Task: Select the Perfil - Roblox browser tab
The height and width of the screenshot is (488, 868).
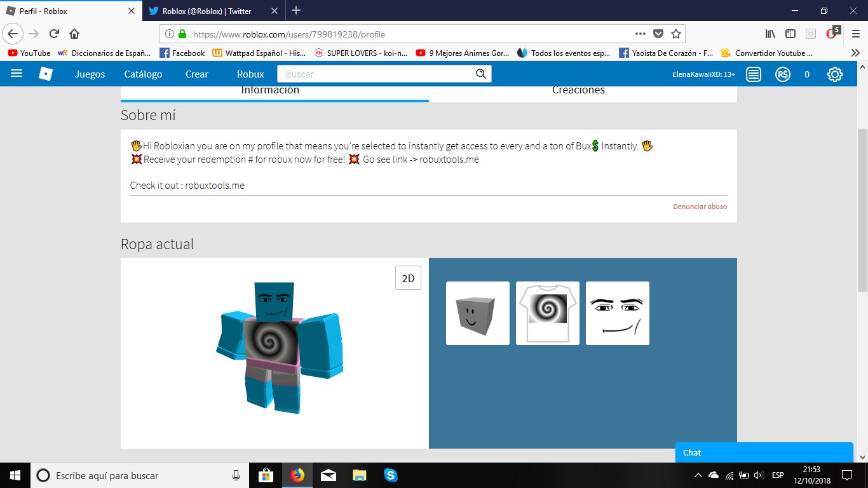Action: 71,11
